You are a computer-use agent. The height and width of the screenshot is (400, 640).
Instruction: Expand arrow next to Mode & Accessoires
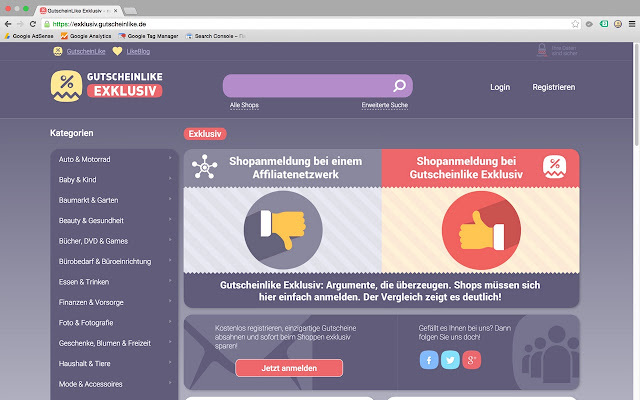click(170, 383)
